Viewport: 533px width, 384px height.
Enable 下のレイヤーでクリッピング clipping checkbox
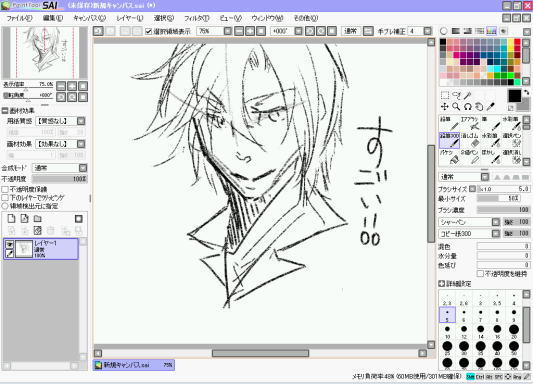click(5, 197)
